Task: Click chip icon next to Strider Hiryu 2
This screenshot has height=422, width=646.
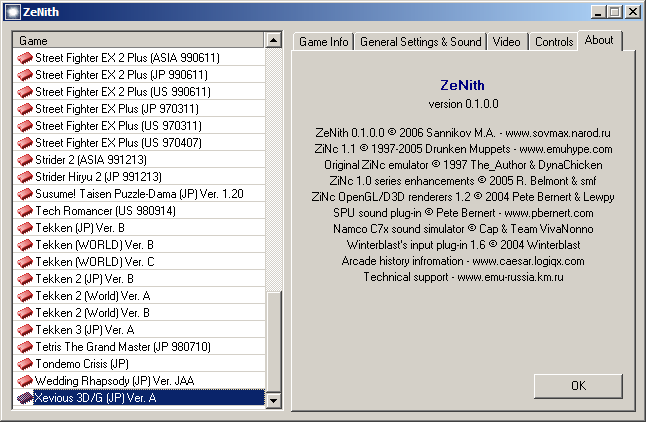Action: tap(25, 177)
